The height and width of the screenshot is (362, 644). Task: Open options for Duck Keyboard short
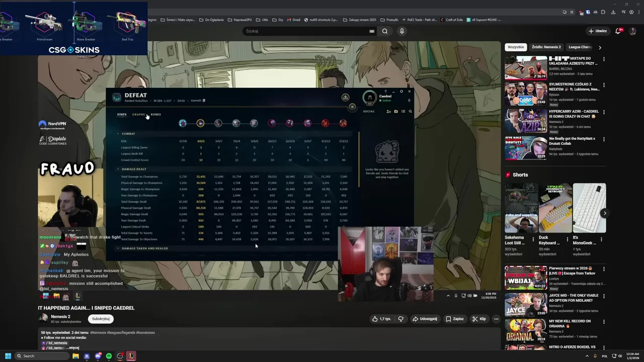568,239
